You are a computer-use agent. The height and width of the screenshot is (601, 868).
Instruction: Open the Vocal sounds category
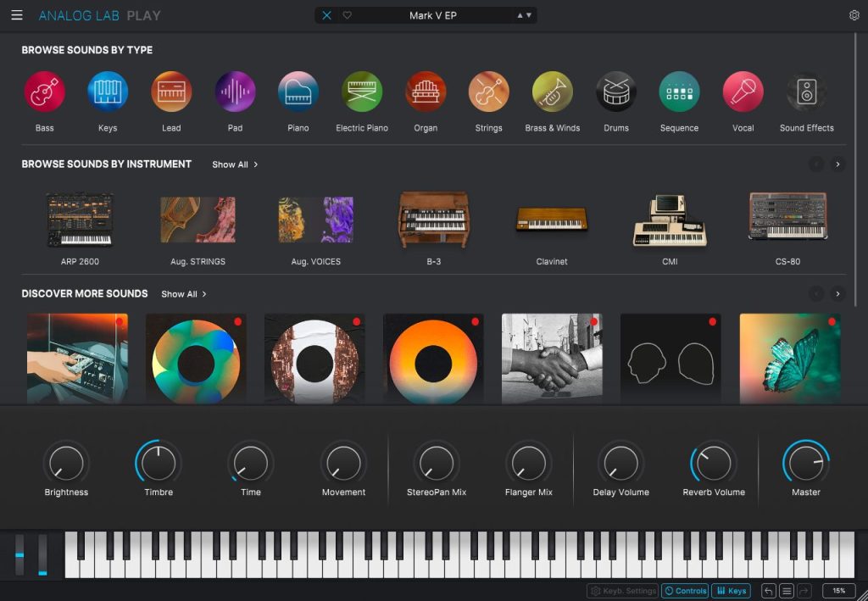click(743, 92)
